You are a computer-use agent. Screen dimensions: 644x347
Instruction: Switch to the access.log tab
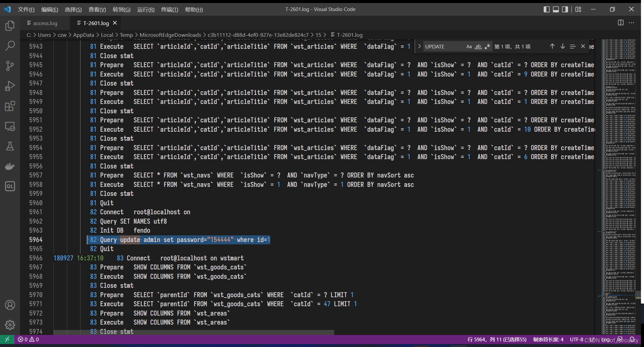coord(45,23)
